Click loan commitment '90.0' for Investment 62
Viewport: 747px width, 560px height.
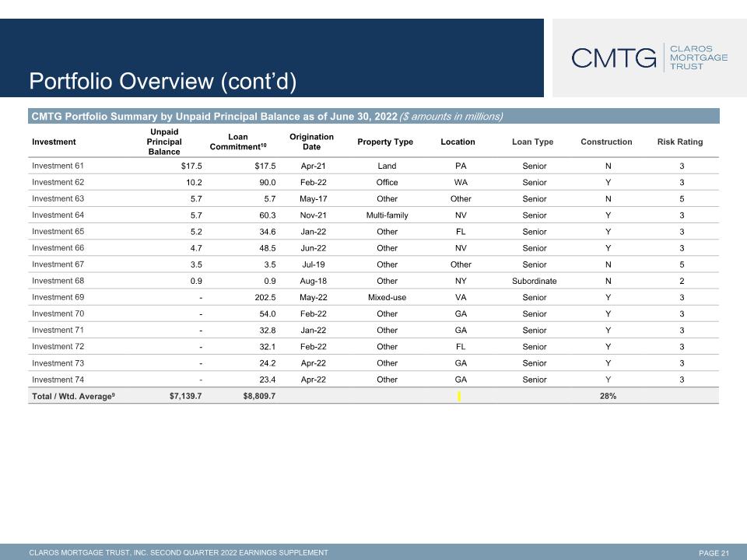(267, 182)
